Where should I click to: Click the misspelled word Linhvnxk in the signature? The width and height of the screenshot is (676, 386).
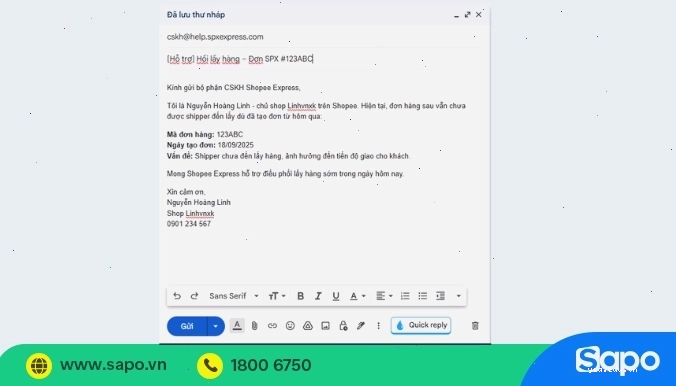[x=200, y=213]
